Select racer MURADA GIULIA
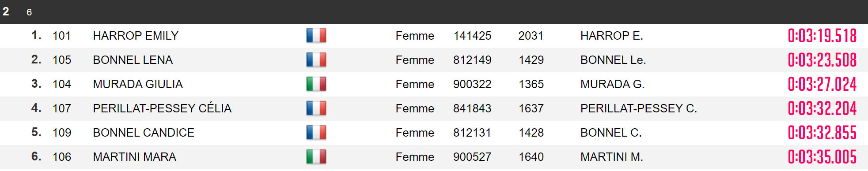This screenshot has width=868, height=171. 138,84
